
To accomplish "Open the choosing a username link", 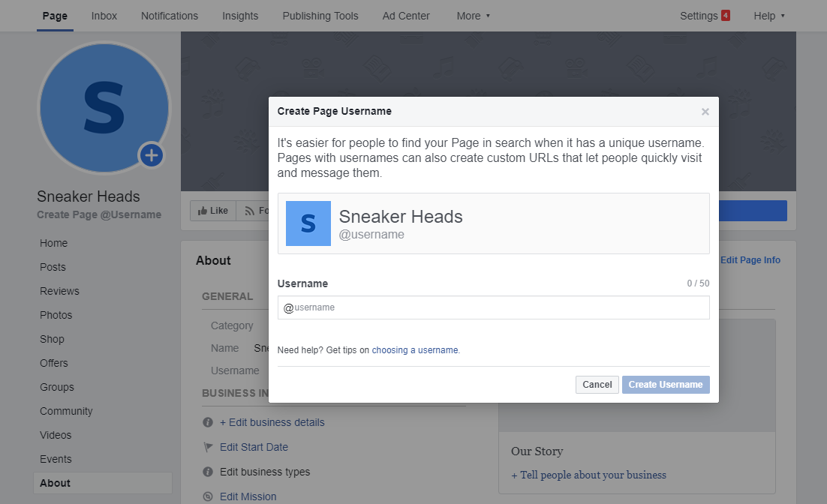I will click(x=416, y=350).
